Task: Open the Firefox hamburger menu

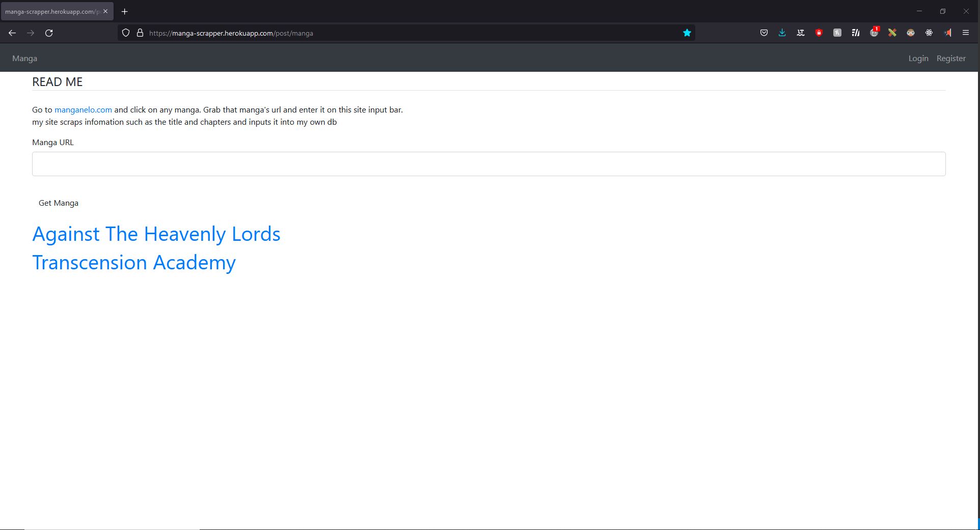Action: (965, 33)
